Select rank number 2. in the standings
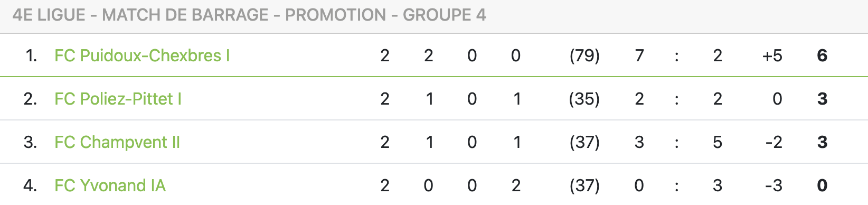Image resolution: width=868 pixels, height=205 pixels. click(x=31, y=99)
